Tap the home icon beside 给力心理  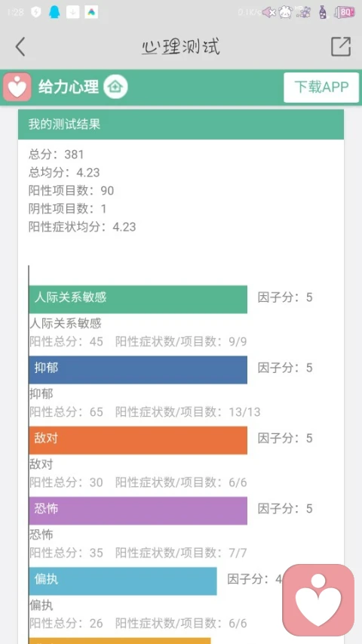[x=115, y=87]
